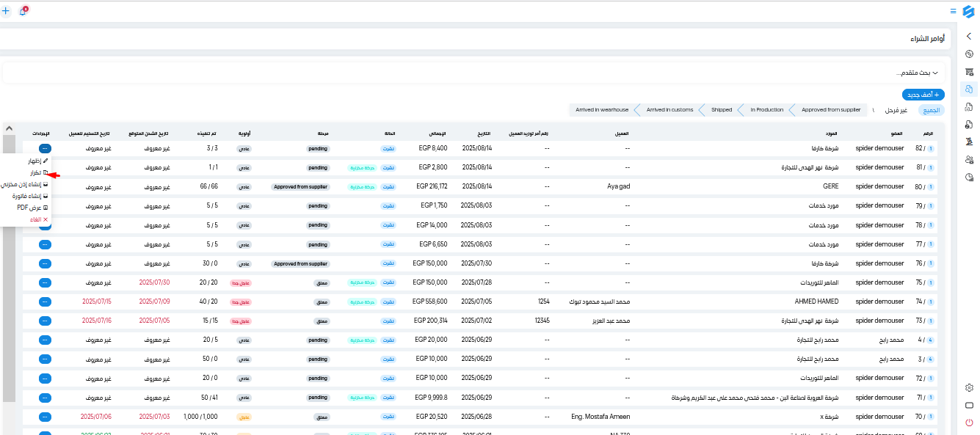
Task: Select the الجميع filter tab
Action: [931, 110]
